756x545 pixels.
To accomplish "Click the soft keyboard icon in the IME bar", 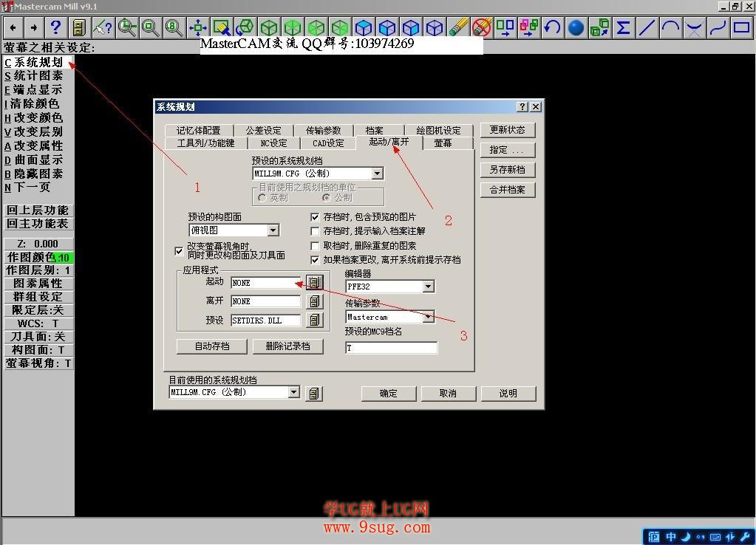I will tap(715, 536).
